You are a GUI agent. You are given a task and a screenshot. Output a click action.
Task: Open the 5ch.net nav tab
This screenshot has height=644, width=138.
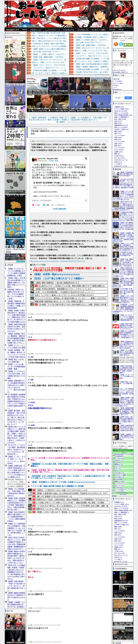tap(112, 30)
